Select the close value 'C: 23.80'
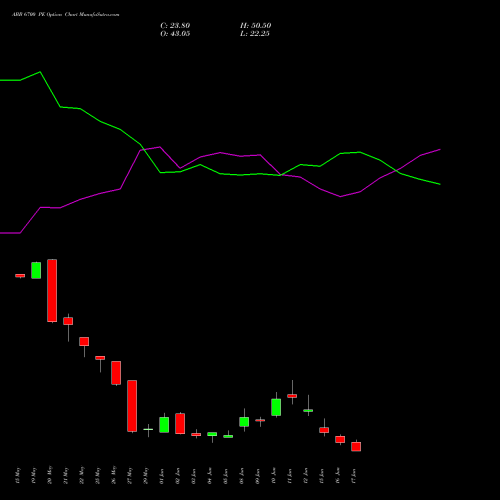 coord(175,26)
